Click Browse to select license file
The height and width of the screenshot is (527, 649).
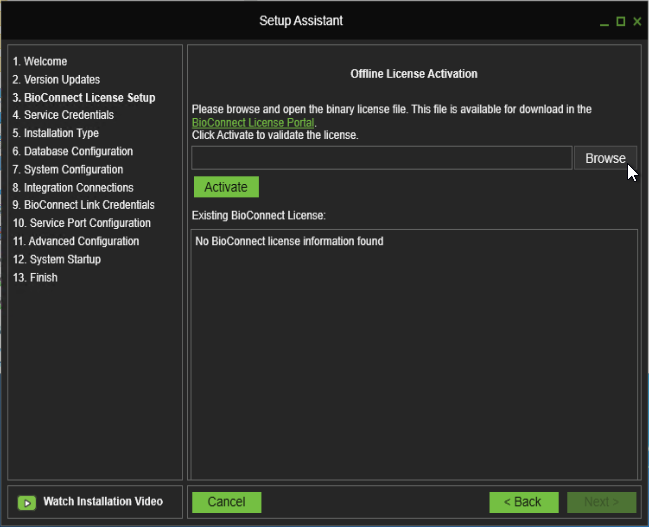click(605, 158)
